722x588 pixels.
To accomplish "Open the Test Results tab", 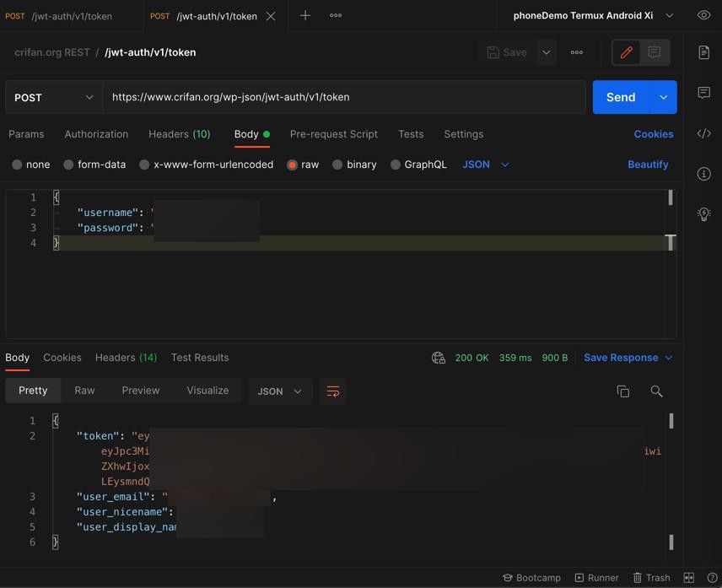I will tap(200, 358).
